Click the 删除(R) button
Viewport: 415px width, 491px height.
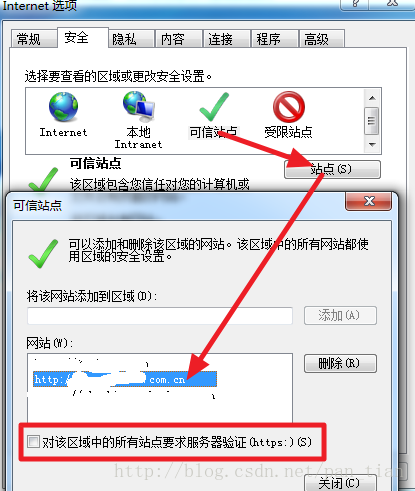click(x=340, y=363)
